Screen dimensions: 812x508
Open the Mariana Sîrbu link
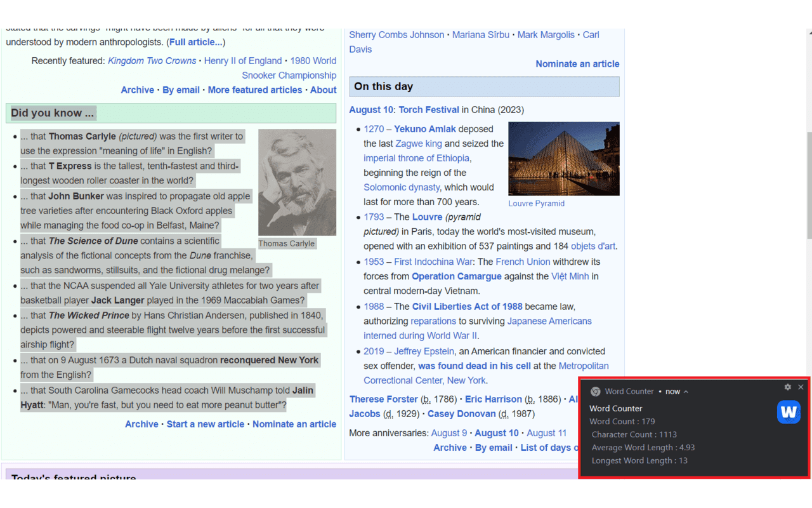point(481,35)
